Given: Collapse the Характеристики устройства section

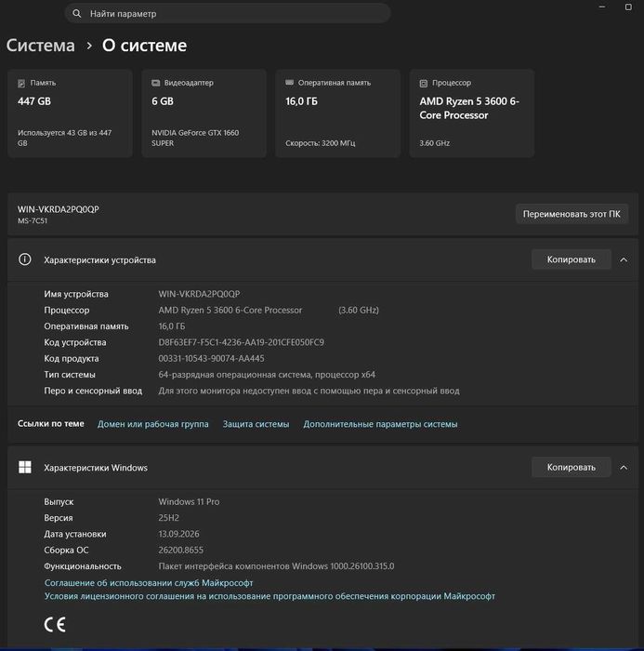Looking at the screenshot, I should [624, 259].
